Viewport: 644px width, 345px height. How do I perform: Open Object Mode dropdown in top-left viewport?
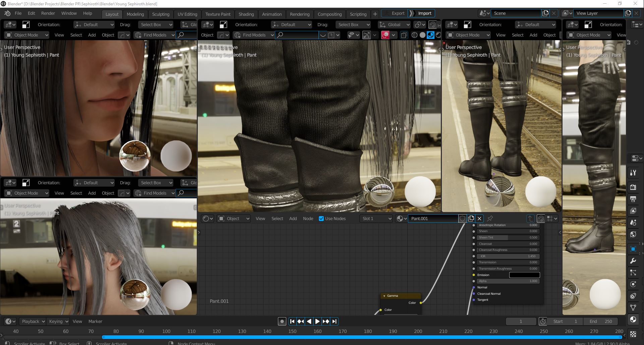click(x=27, y=35)
